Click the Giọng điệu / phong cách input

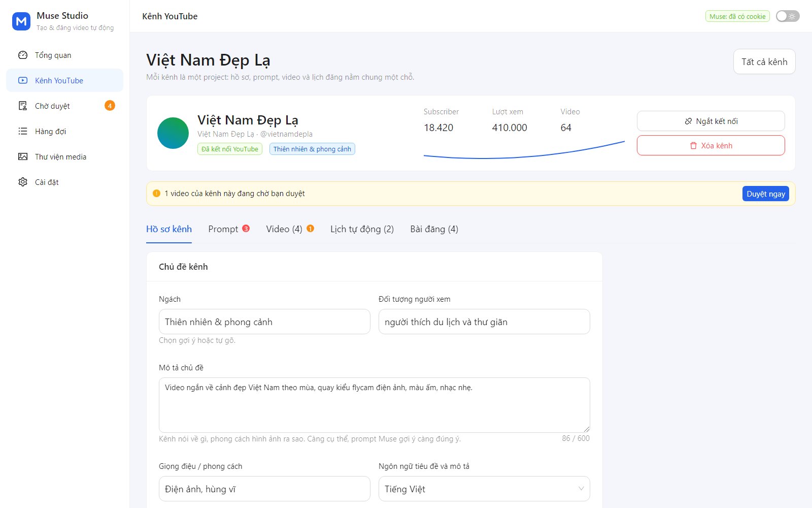(x=264, y=489)
